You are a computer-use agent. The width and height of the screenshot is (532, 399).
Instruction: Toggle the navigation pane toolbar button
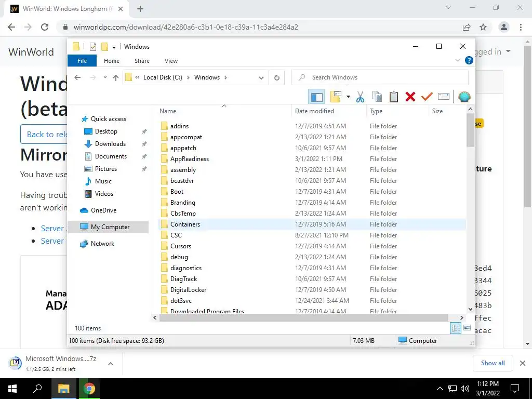316,97
